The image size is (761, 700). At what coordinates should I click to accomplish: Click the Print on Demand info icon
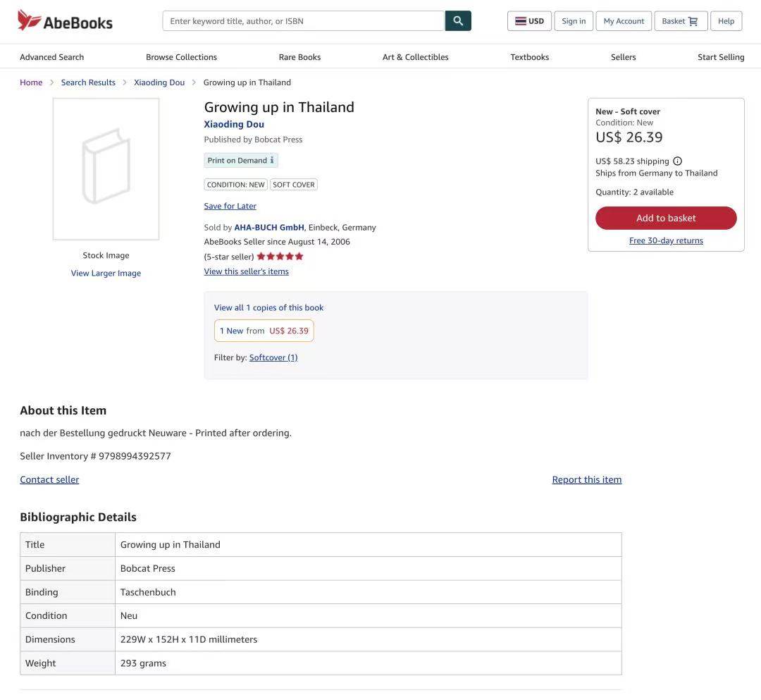[x=272, y=161]
